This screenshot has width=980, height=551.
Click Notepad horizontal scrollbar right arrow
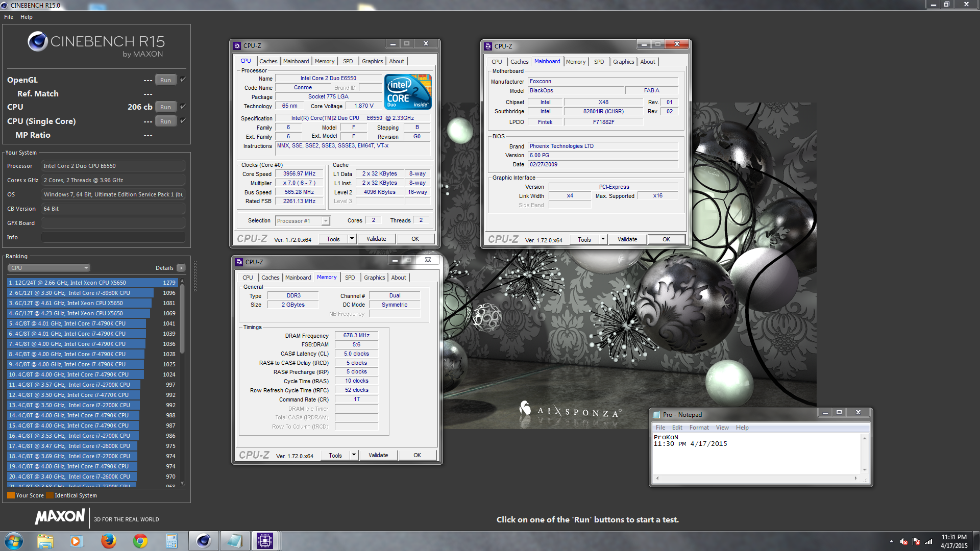pos(856,479)
